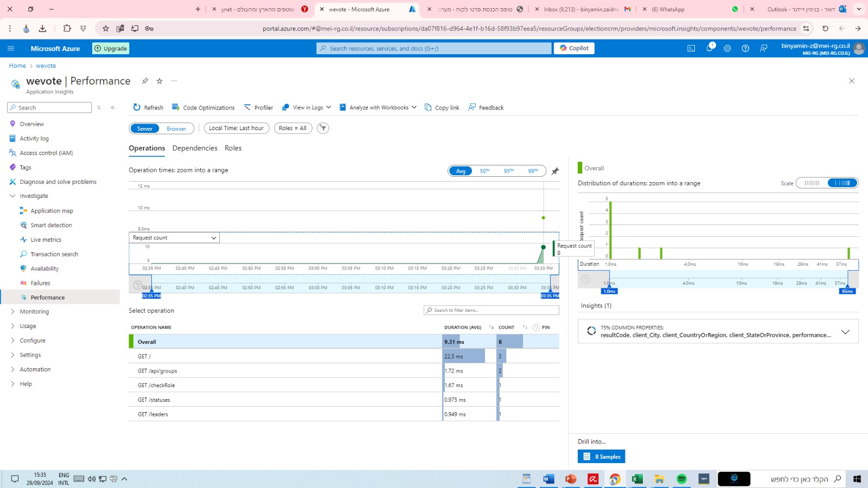Switch distribution scale to logarithmic
The height and width of the screenshot is (488, 868).
click(843, 183)
